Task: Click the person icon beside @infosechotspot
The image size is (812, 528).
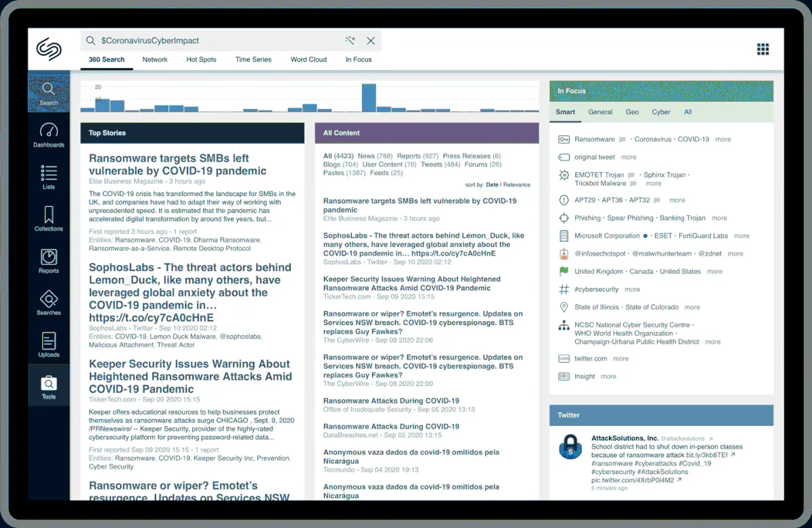Action: point(564,254)
